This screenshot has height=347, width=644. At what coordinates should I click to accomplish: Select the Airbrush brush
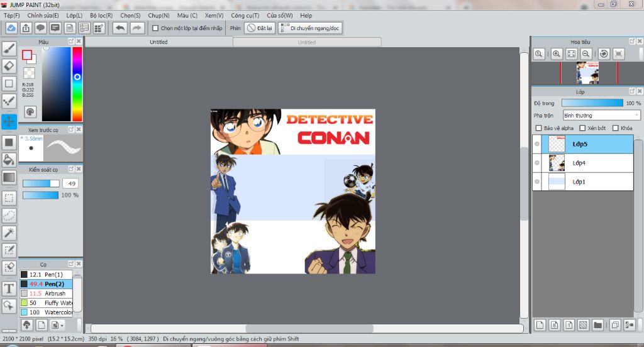pos(46,293)
